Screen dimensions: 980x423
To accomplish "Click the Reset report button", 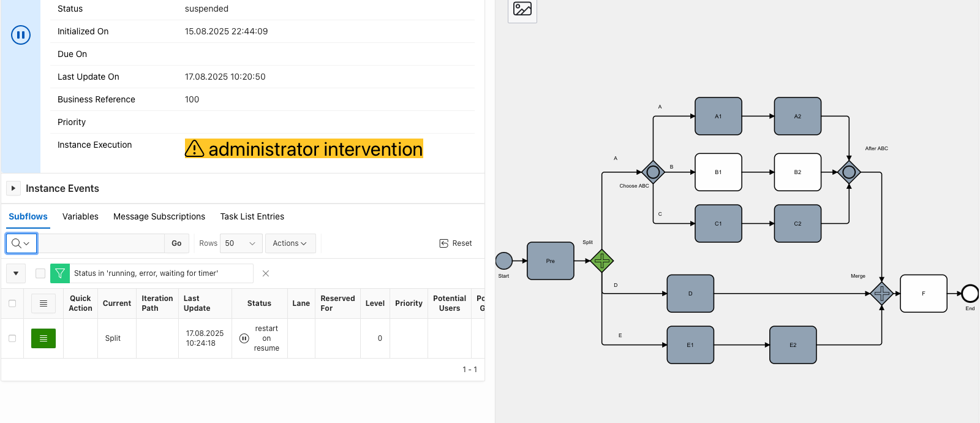I will [456, 243].
